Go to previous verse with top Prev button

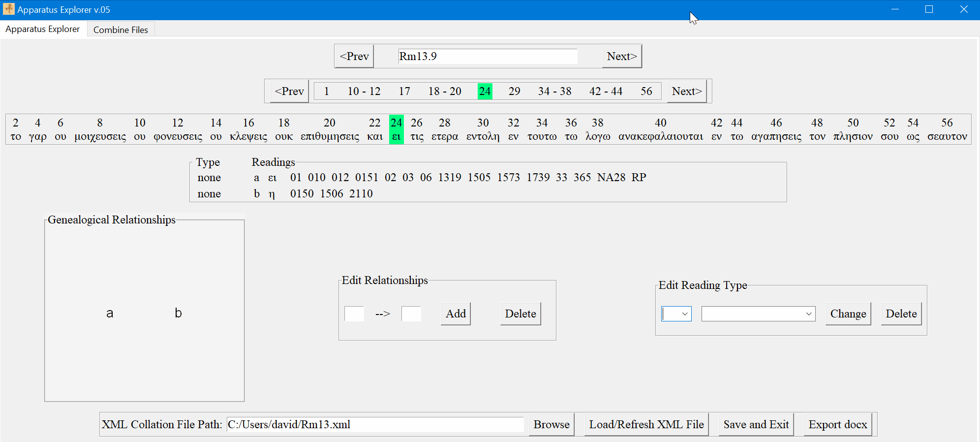[354, 56]
